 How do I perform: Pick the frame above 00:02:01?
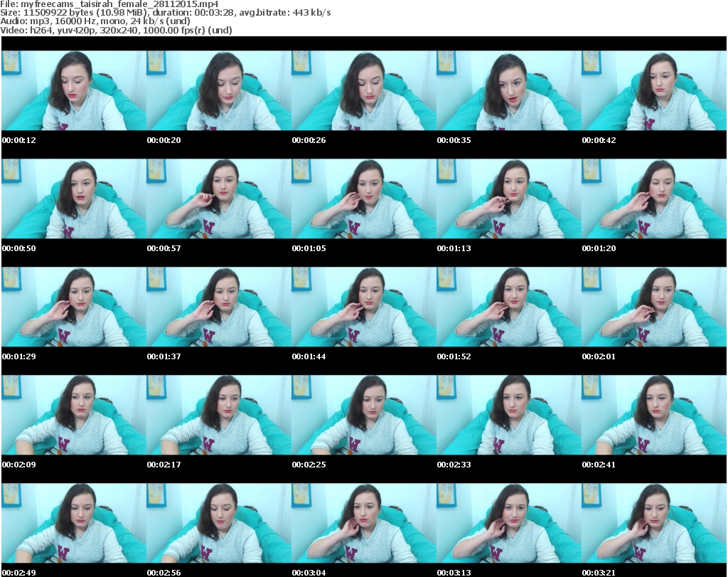coord(654,307)
